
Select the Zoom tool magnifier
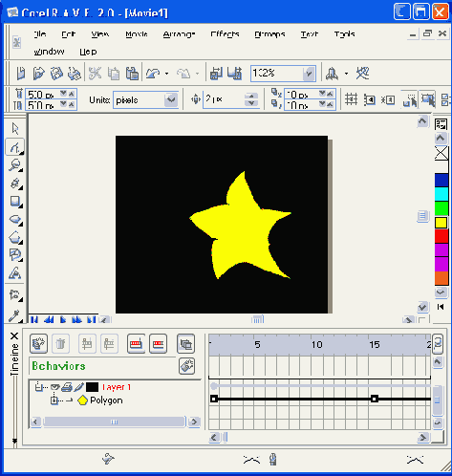click(14, 165)
